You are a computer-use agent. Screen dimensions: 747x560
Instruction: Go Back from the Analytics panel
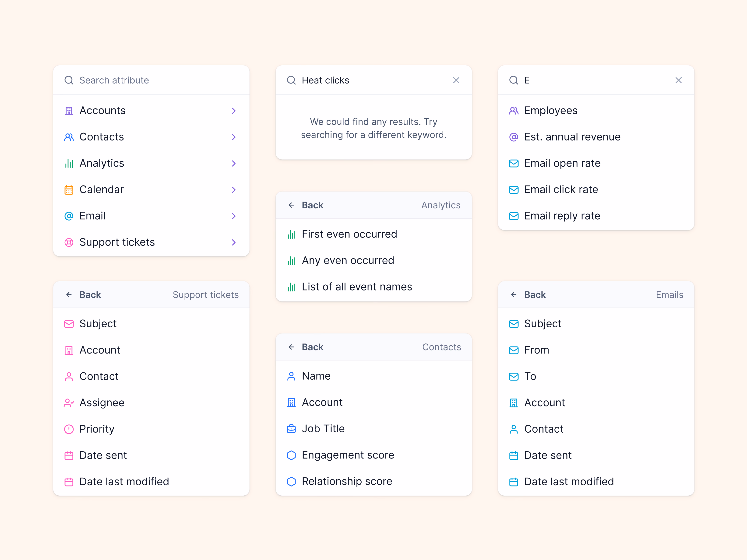pos(306,205)
